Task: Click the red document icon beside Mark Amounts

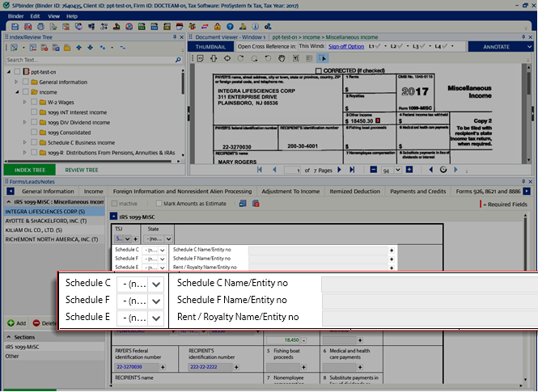Action: pyautogui.click(x=255, y=204)
